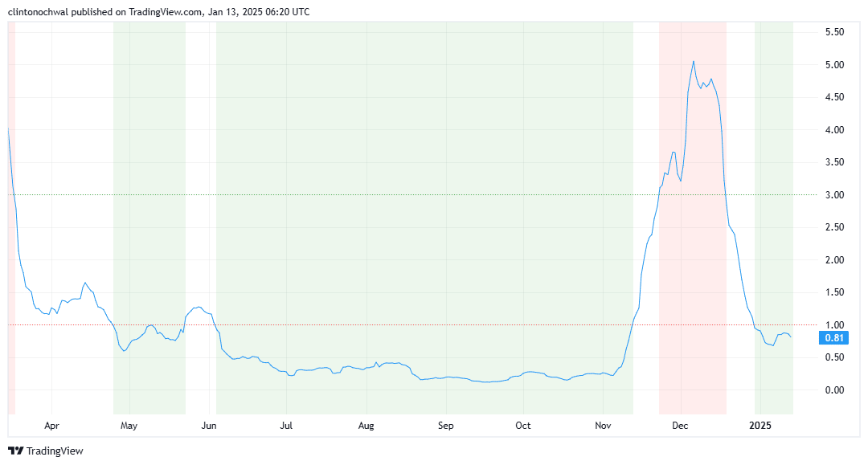Click the 2025 label on time axis
Viewport: 868px width, 465px height.
(759, 425)
